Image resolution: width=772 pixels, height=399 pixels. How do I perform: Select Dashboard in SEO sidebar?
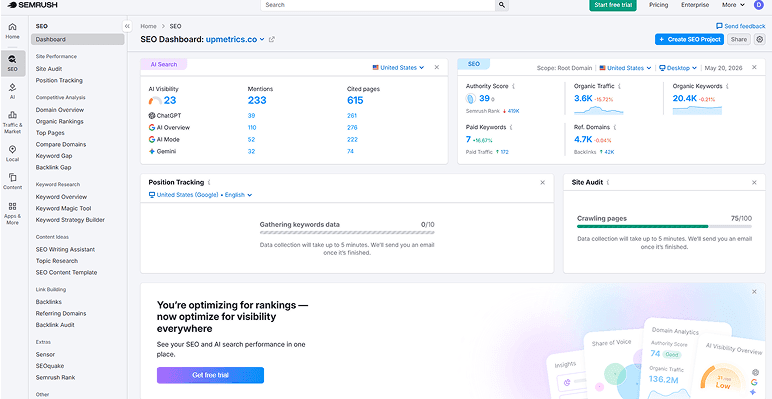pos(77,39)
